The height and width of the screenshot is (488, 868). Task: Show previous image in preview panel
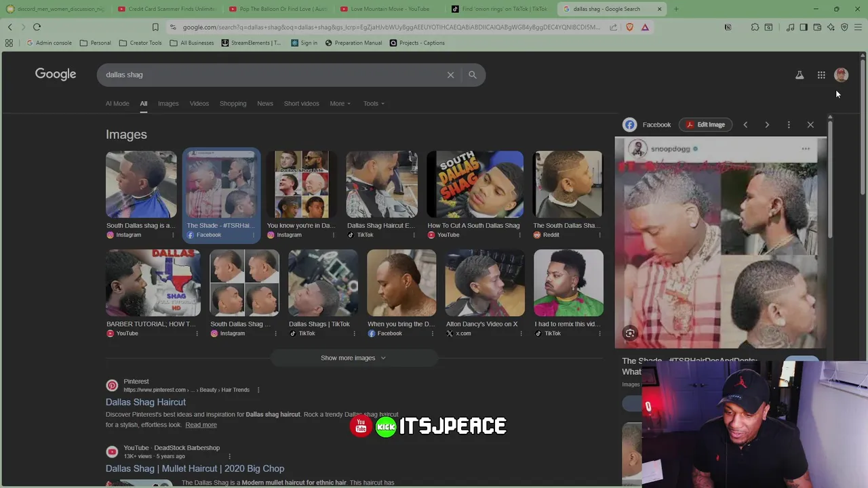tap(745, 125)
